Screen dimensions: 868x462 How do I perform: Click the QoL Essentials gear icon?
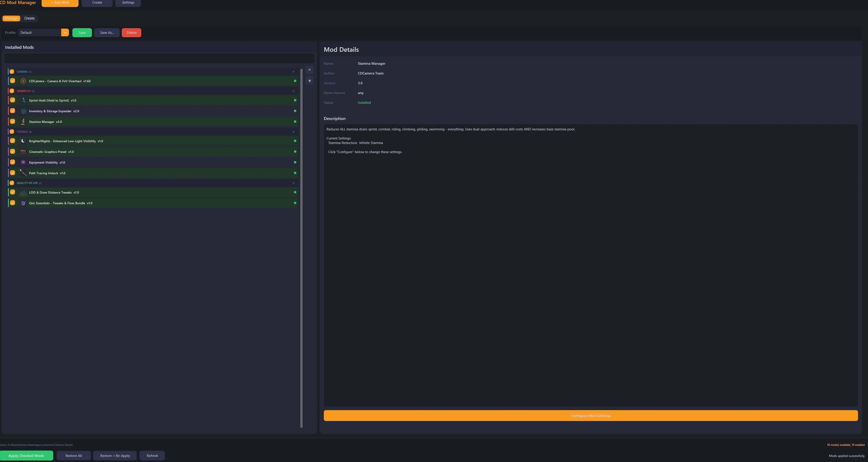[x=23, y=203]
